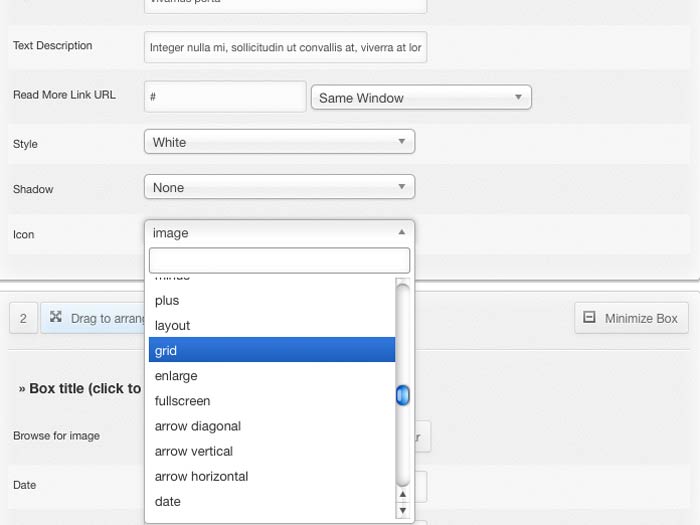Click the box number 2 button
The image size is (700, 525).
point(22,318)
